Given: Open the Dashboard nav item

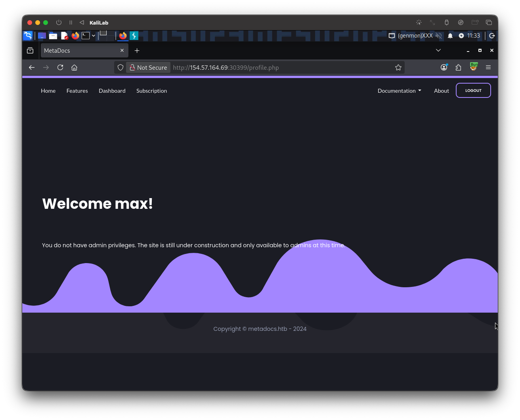Looking at the screenshot, I should 112,91.
